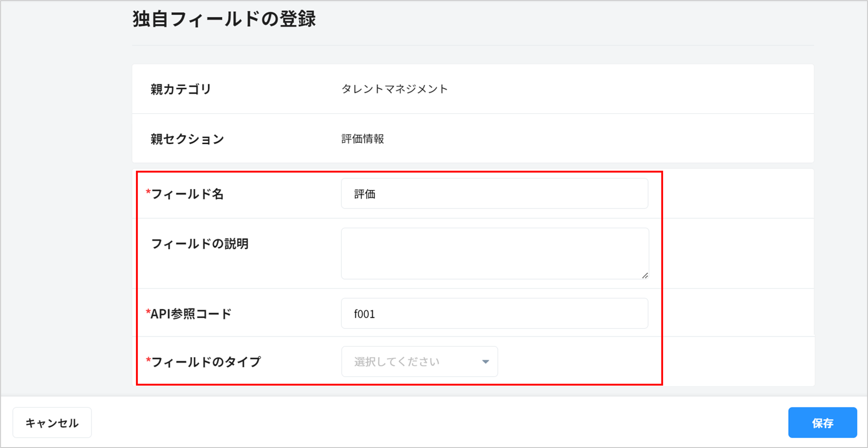Click the フィールド名 input containing 評価

coord(494,193)
